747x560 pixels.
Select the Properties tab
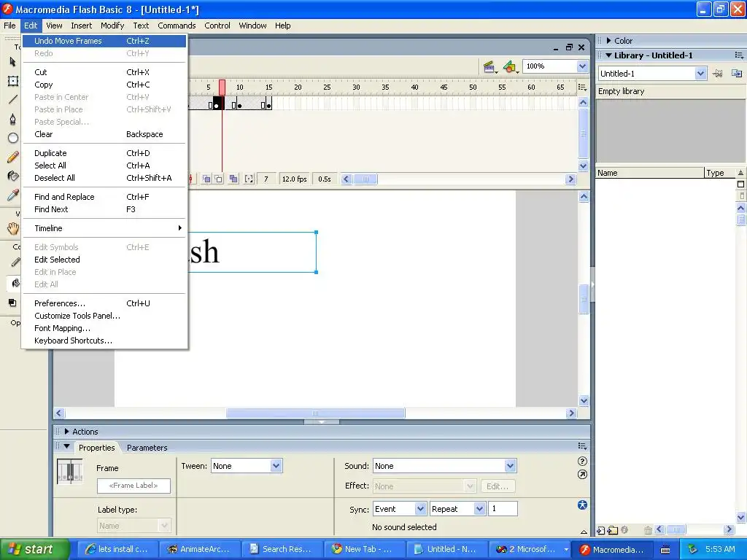point(97,448)
